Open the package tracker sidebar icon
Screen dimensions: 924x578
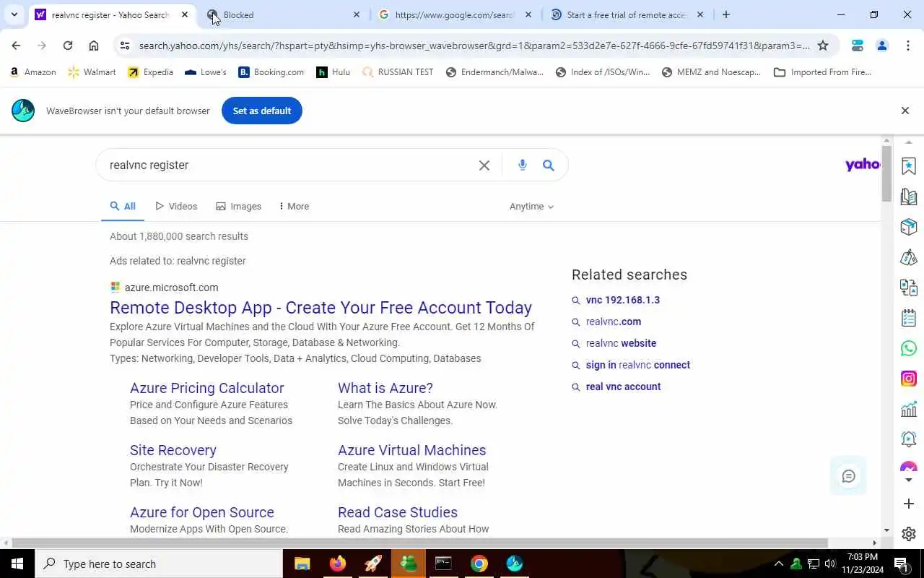pyautogui.click(x=909, y=227)
